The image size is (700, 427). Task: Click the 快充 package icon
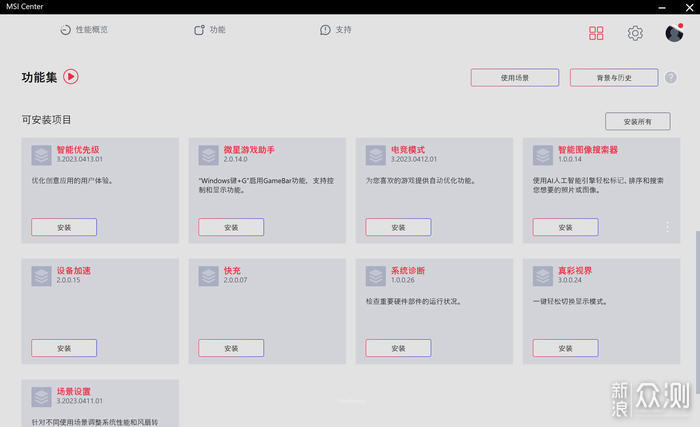208,276
